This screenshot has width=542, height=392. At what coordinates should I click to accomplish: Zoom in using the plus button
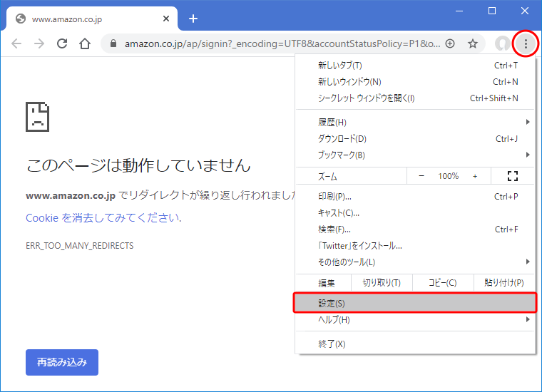point(476,176)
